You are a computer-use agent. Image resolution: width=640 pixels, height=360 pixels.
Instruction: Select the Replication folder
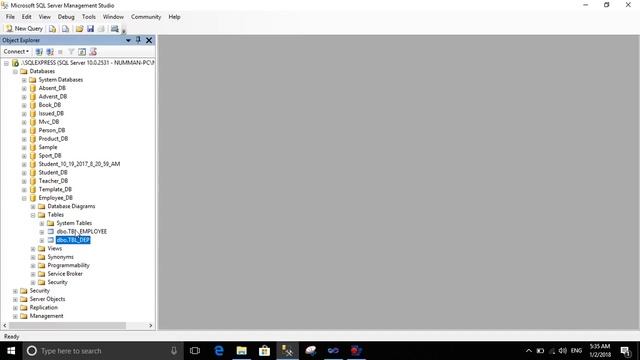click(x=44, y=307)
